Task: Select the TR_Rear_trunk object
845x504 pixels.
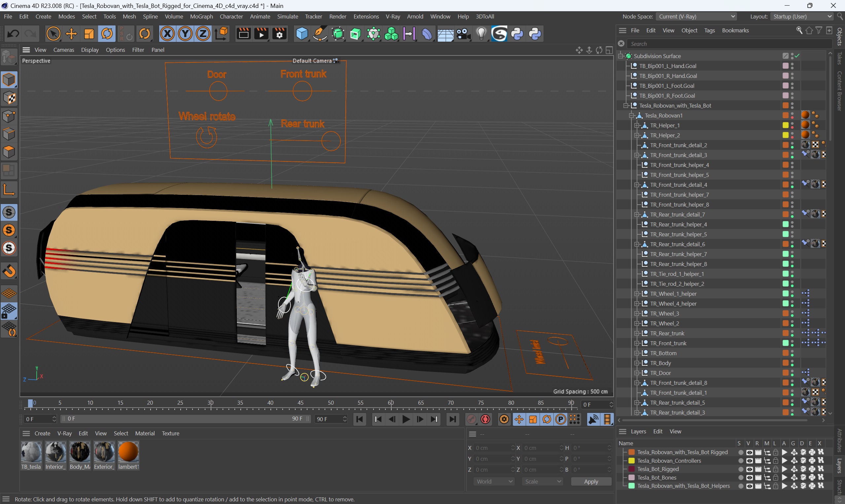Action: click(x=667, y=333)
